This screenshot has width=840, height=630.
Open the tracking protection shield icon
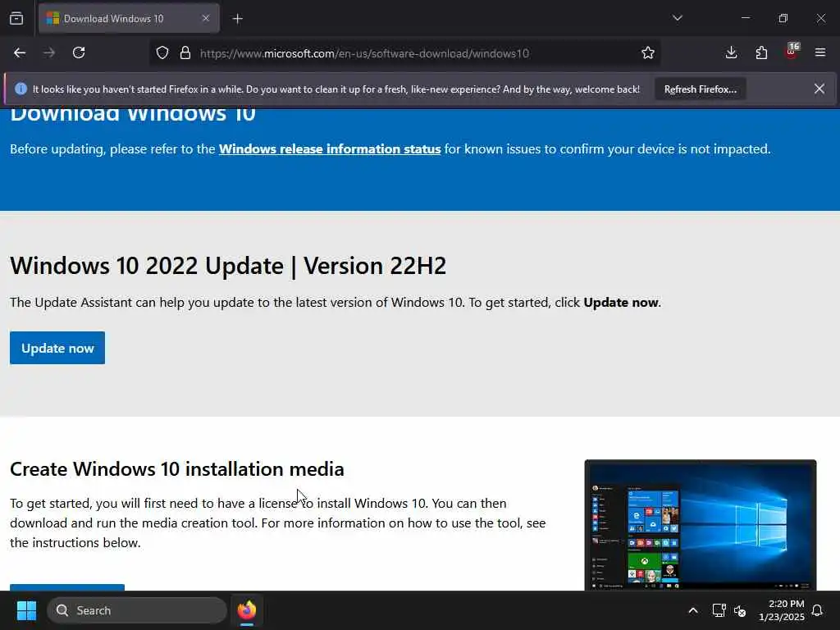[x=162, y=52]
